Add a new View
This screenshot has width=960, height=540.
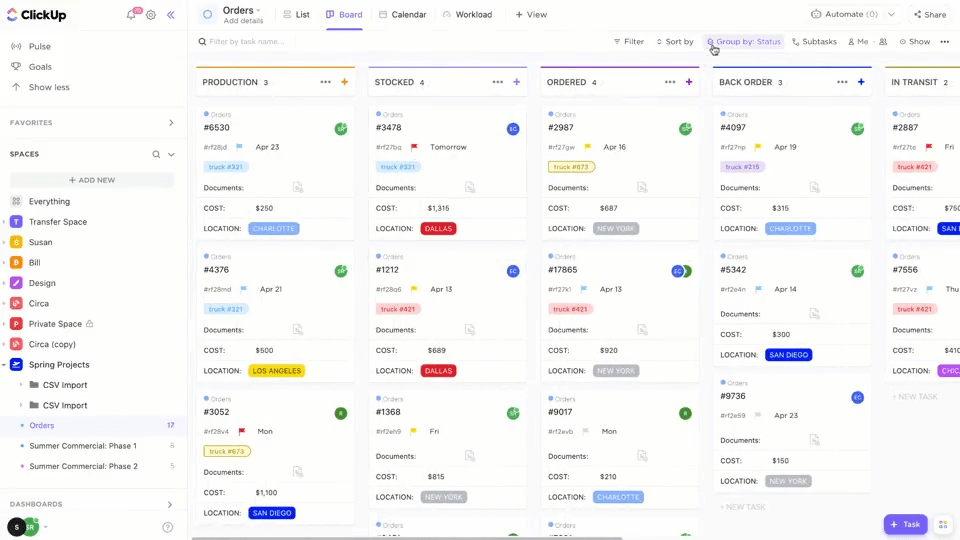coord(531,15)
